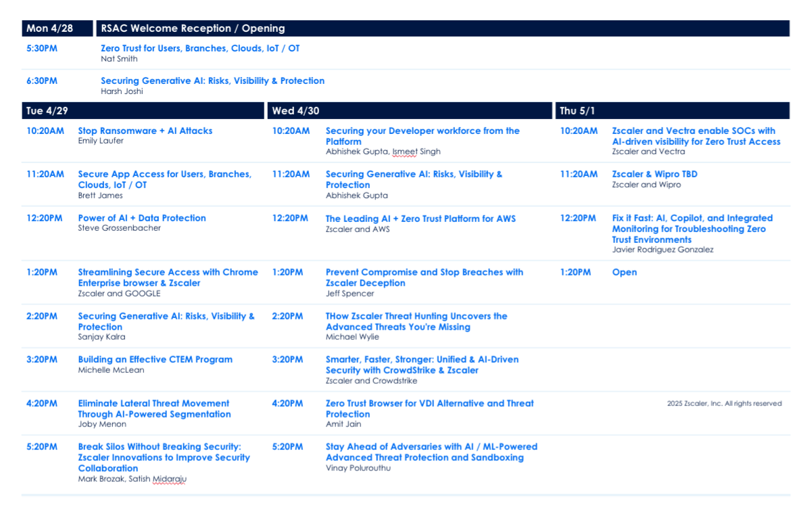The width and height of the screenshot is (812, 517).
Task: Click the Tuesday 5:20PM time label
Action: [42, 447]
